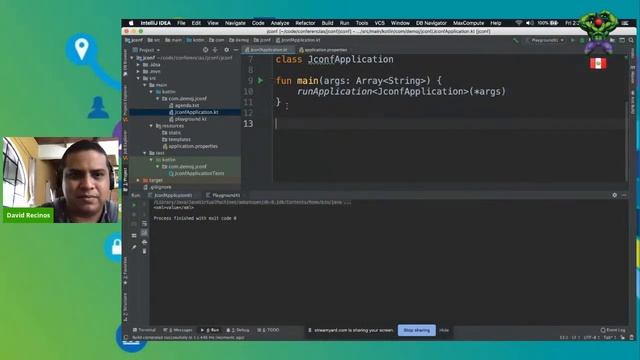Click the build hammer icon in toolbar

tap(516, 40)
